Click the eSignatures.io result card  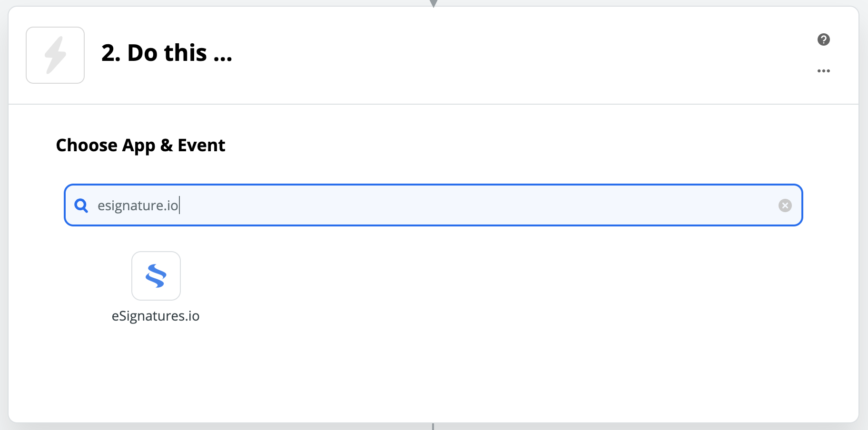(156, 285)
